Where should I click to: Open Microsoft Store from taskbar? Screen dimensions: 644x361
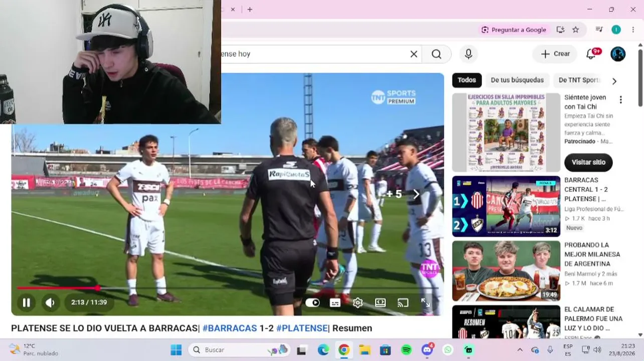pos(385,350)
